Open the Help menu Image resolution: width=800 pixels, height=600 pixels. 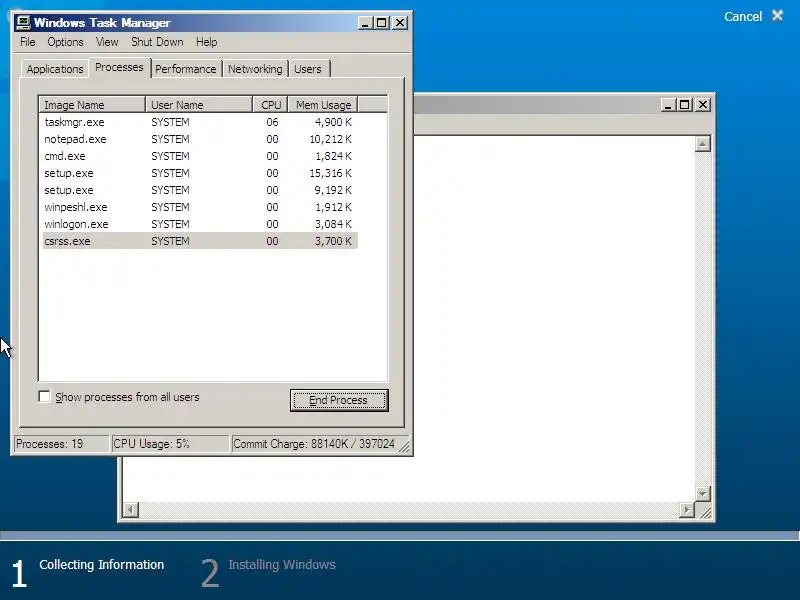[207, 42]
